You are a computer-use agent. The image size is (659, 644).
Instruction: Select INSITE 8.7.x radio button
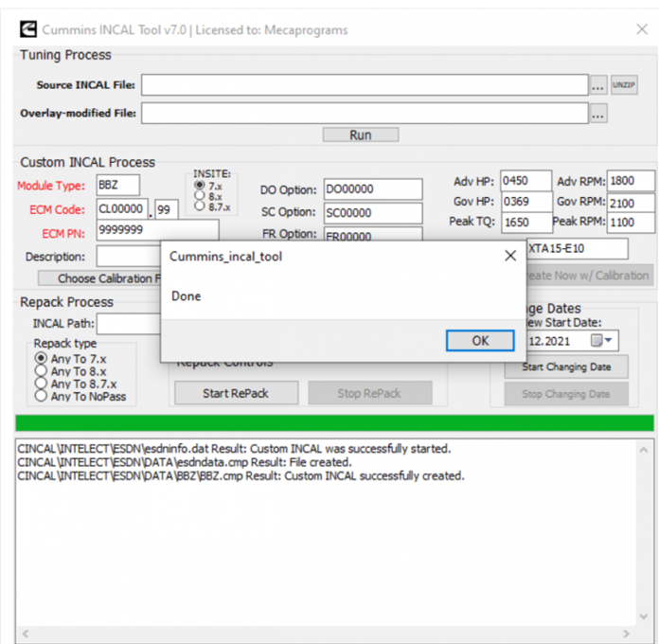[x=200, y=206]
